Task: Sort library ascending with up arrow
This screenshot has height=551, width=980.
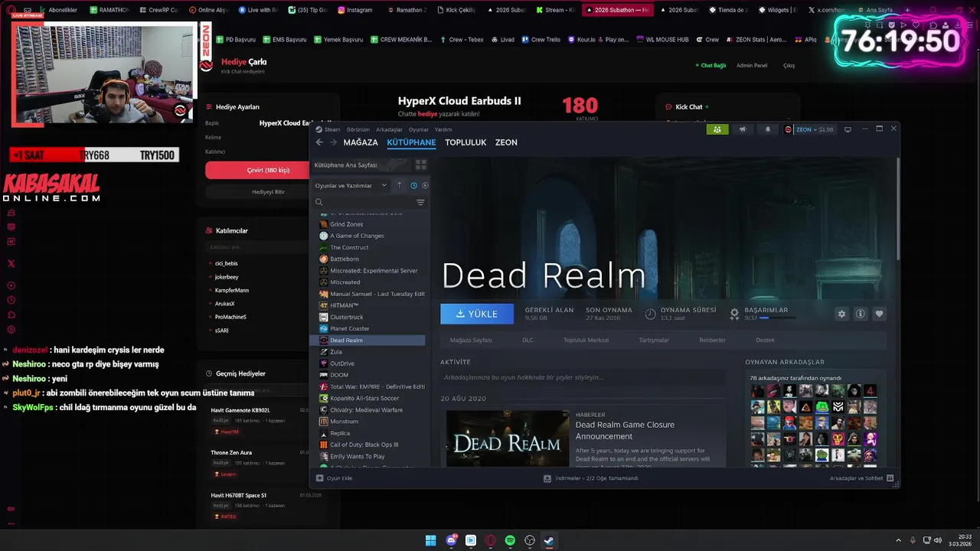Action: (x=399, y=185)
